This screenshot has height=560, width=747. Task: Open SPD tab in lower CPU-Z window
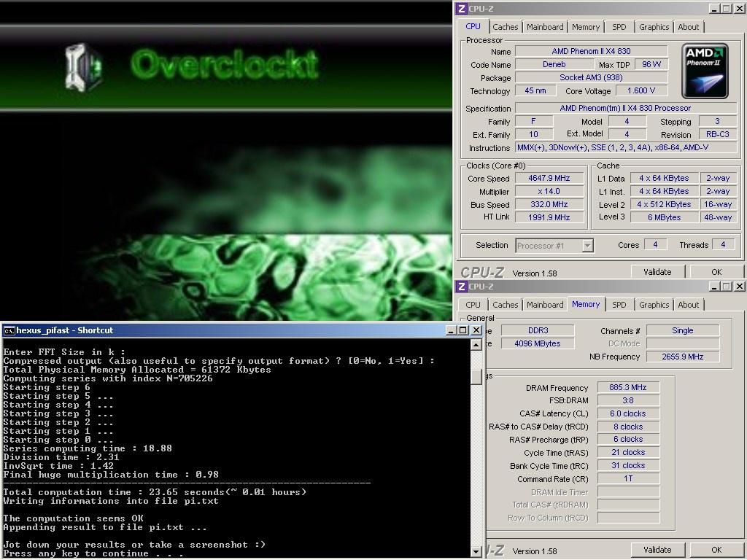(619, 305)
